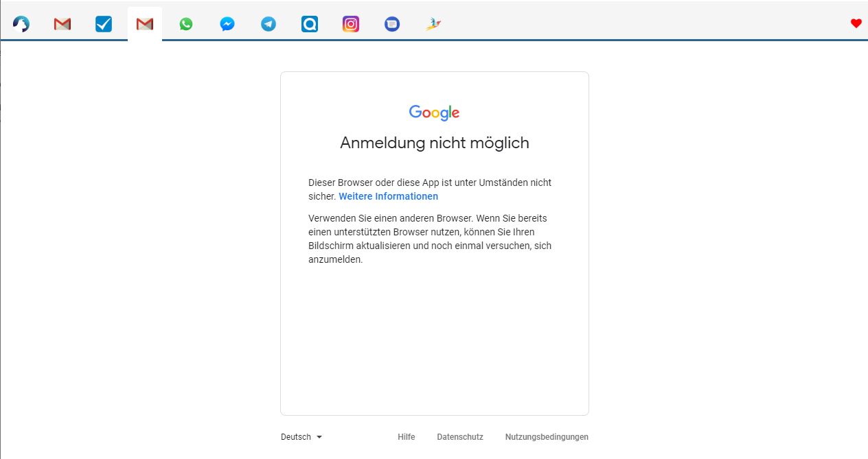Open the WhatsApp tab
The image size is (868, 459).
(186, 24)
